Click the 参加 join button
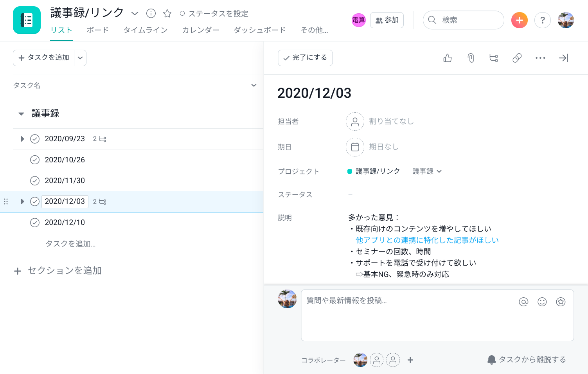 [x=387, y=20]
